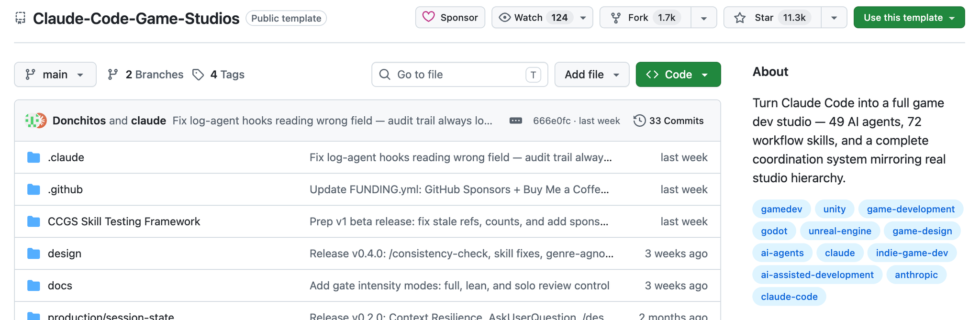Select the game-design topic tag
Viewport: 980px width, 320px height.
(922, 231)
